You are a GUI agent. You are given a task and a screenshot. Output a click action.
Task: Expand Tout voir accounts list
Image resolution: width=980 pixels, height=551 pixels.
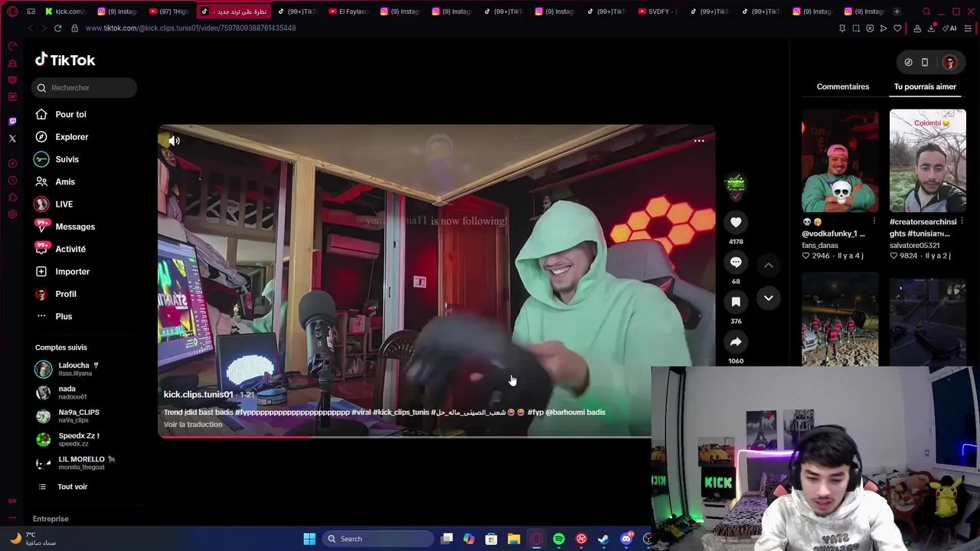click(62, 487)
